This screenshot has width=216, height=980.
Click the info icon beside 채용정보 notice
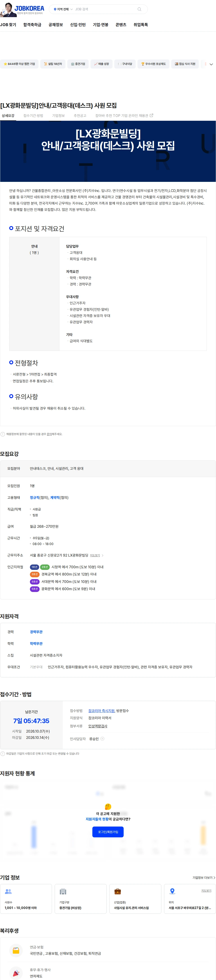pyautogui.click(x=3, y=434)
